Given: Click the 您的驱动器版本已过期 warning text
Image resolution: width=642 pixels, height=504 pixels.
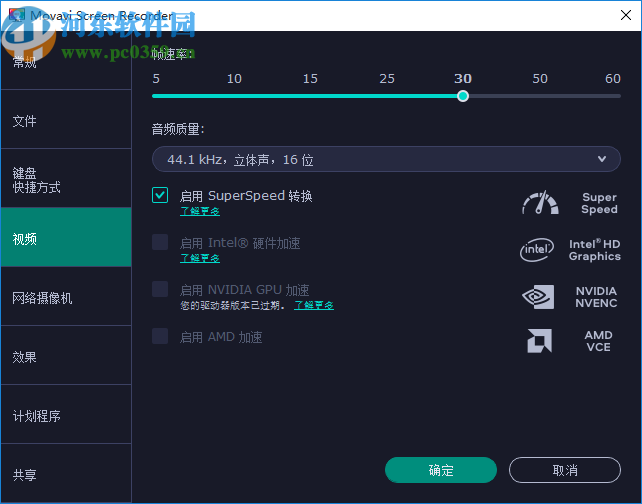Looking at the screenshot, I should pyautogui.click(x=232, y=305).
